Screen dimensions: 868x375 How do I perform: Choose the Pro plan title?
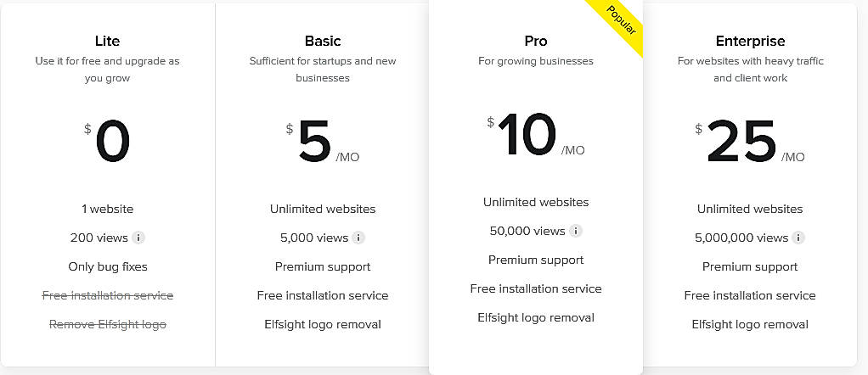(x=536, y=41)
